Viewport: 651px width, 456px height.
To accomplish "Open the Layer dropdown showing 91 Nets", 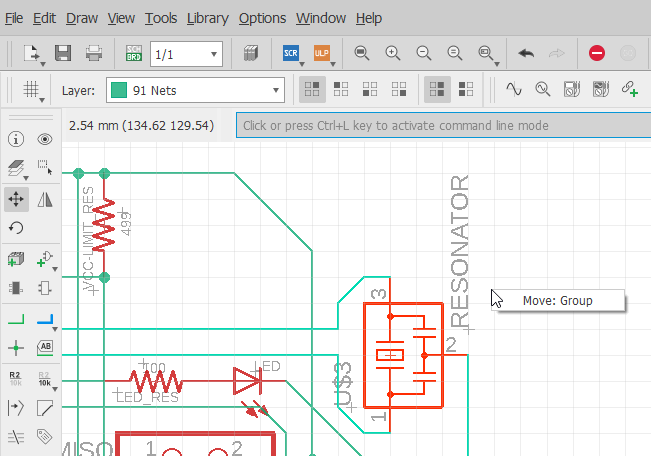I will pos(195,90).
